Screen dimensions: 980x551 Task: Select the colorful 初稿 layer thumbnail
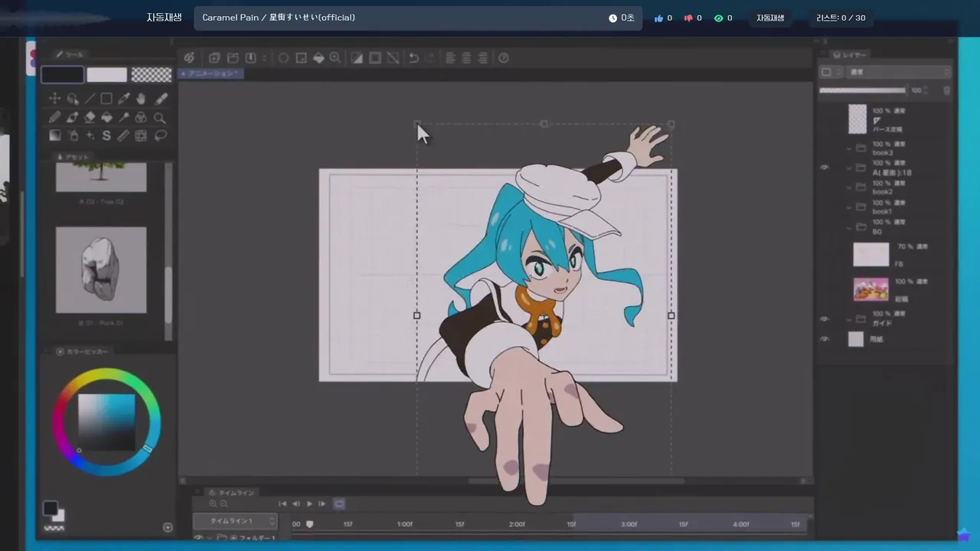pos(871,289)
